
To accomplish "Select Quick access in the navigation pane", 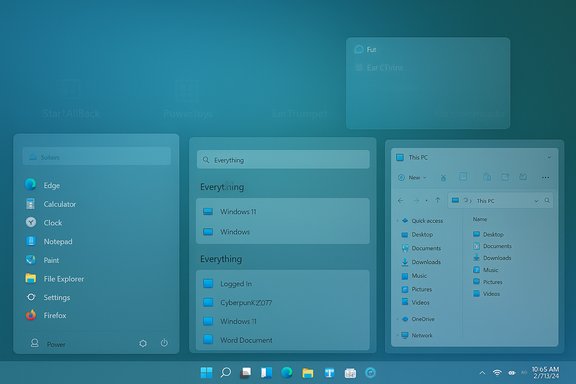I will 422,221.
